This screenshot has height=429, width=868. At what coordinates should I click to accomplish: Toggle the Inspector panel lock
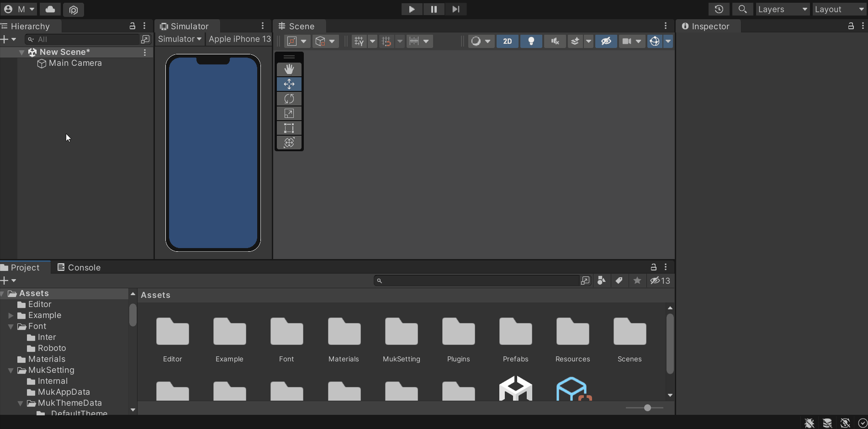click(851, 26)
